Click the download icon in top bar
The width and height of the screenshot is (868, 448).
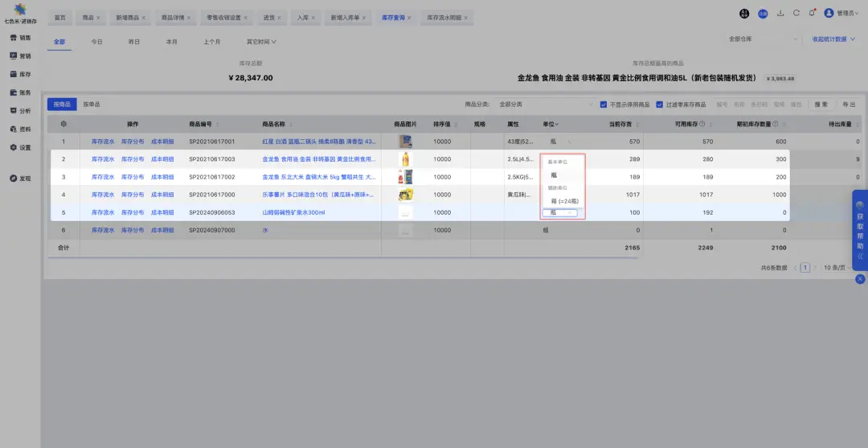pyautogui.click(x=780, y=13)
